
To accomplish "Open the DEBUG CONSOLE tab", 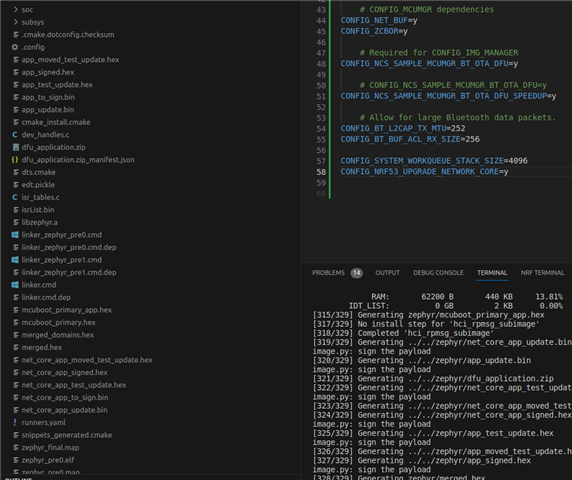I will (x=438, y=273).
